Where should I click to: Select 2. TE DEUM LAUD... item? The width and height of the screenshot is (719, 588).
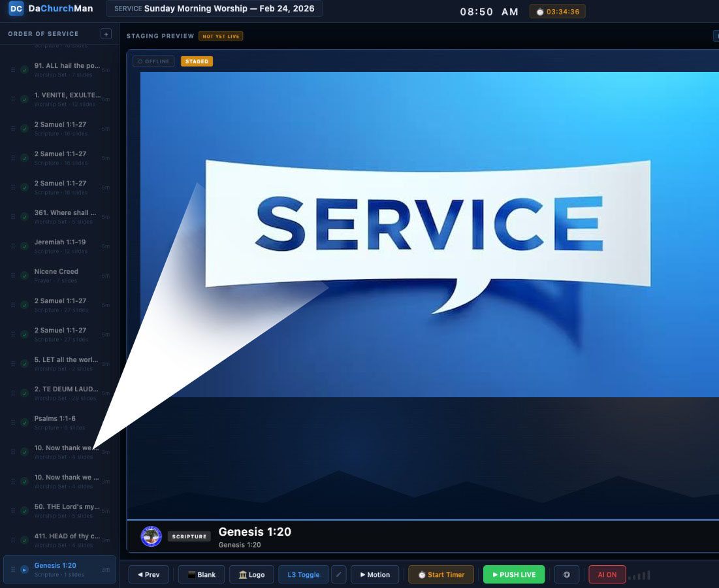(59, 393)
